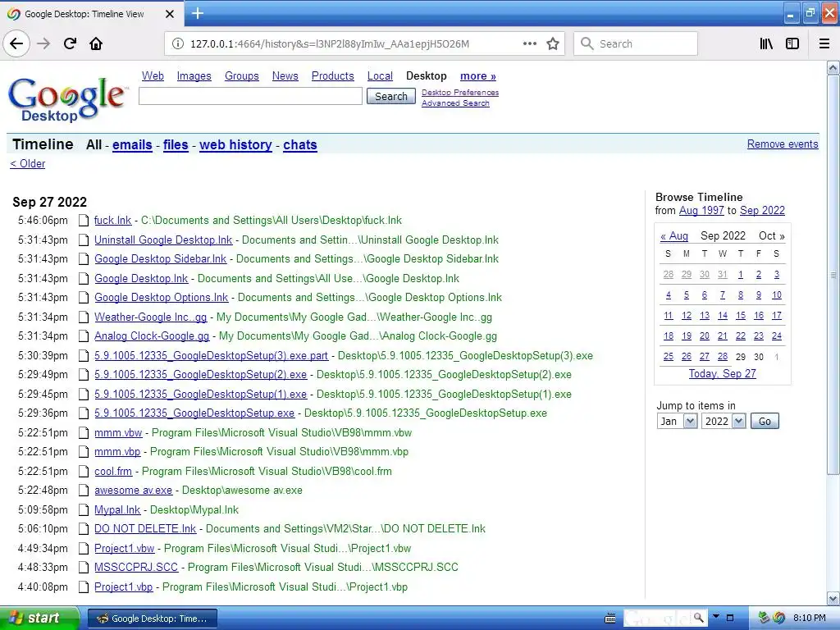
Task: Click the Google deskbar magnifier icon
Action: coord(698,618)
